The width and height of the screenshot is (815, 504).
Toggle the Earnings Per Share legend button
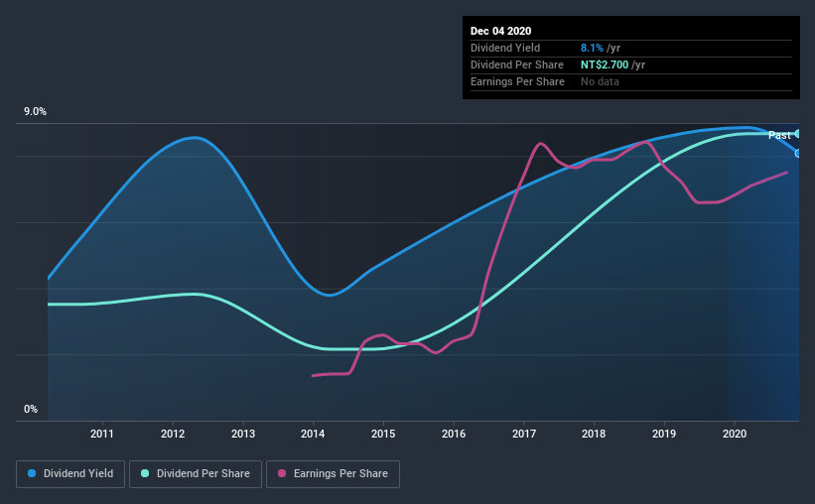[334, 474]
